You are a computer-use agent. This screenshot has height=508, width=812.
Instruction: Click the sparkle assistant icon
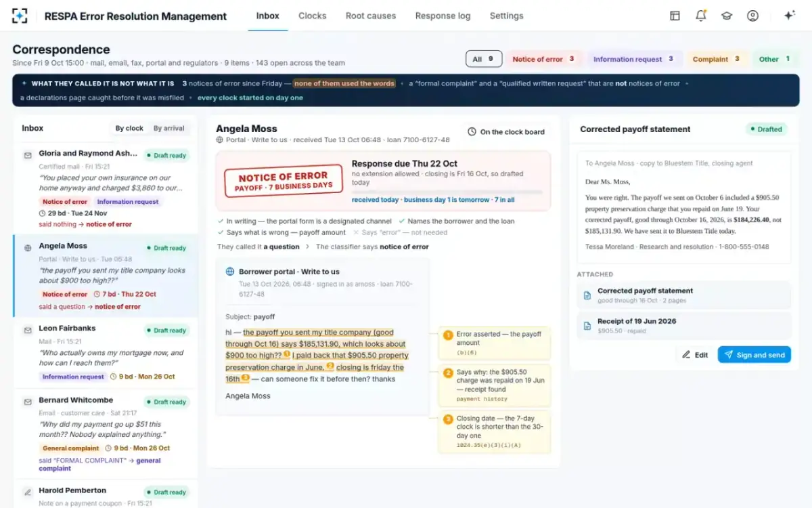click(789, 16)
